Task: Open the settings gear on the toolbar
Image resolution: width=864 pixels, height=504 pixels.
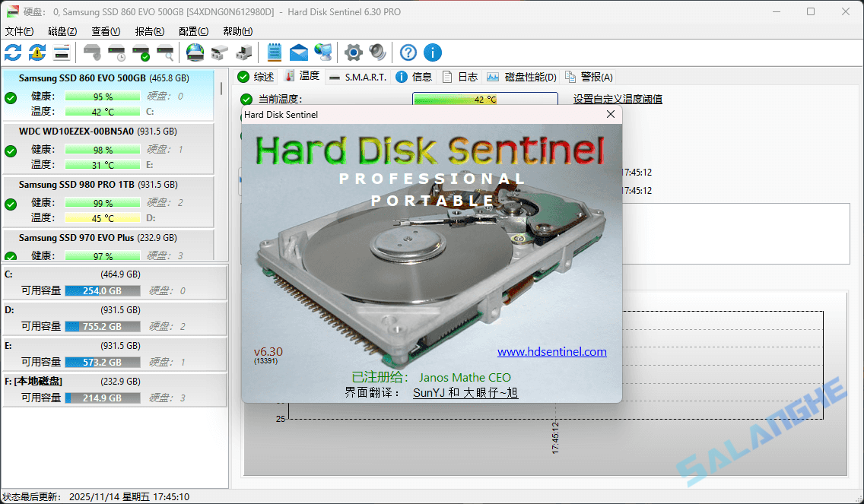Action: tap(352, 52)
